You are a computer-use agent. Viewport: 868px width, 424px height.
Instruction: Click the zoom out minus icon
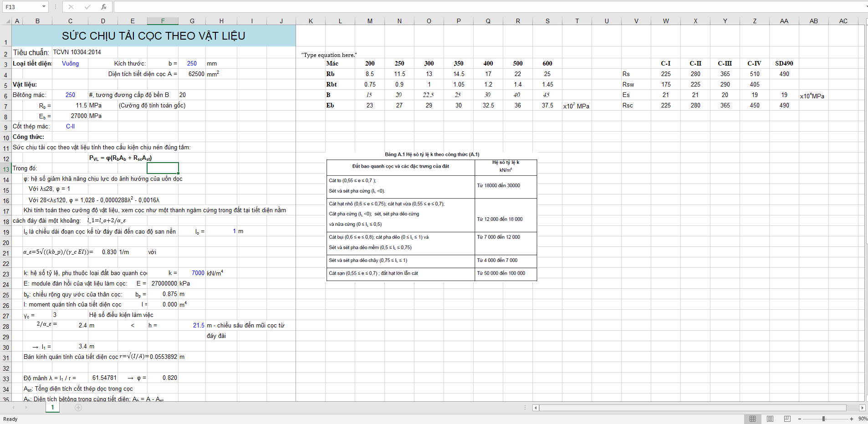[800, 419]
